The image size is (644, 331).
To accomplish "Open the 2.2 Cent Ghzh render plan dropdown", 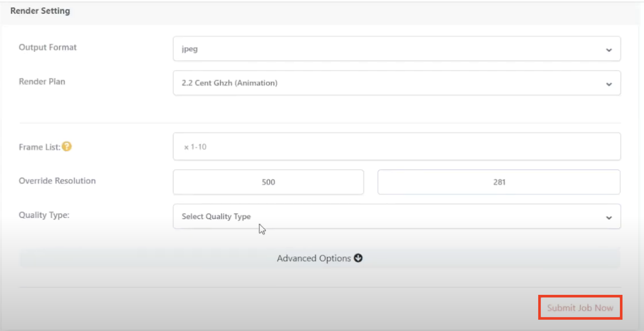I will tap(397, 83).
